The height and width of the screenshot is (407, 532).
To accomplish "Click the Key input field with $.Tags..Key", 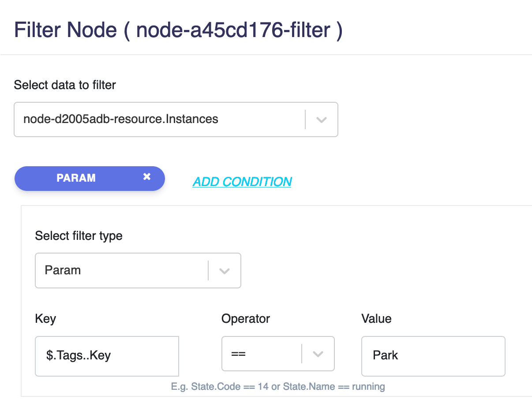I will click(x=107, y=356).
